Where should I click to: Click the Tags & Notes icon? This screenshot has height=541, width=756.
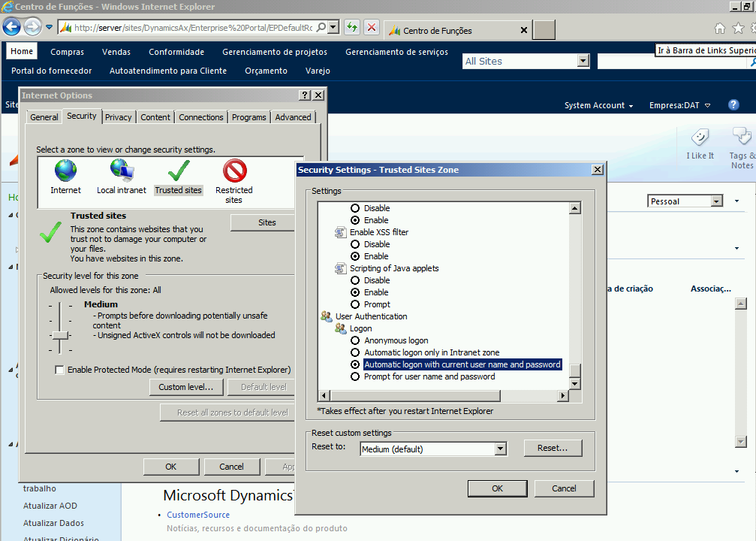pos(742,137)
